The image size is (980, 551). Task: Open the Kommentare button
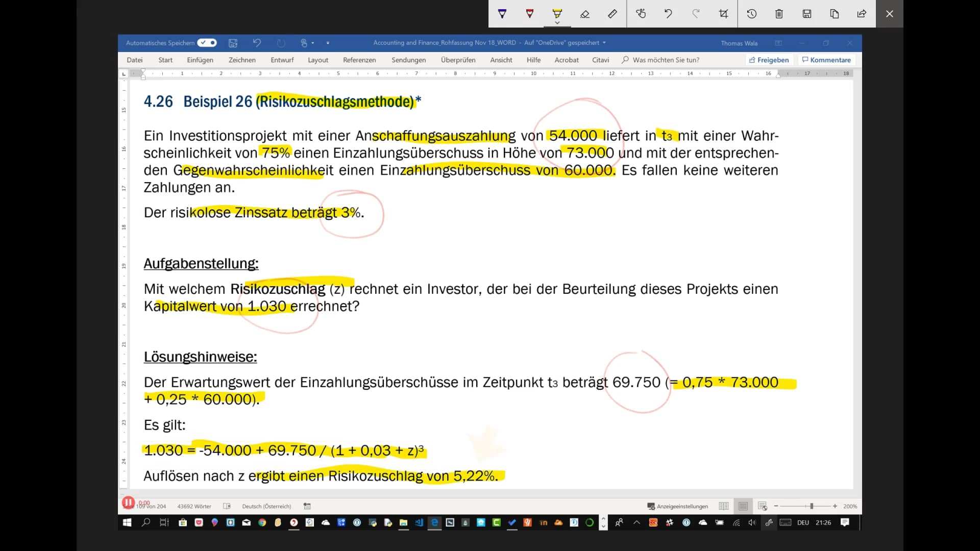(x=826, y=60)
